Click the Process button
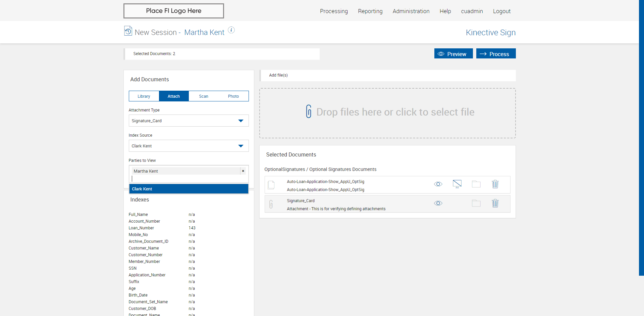The width and height of the screenshot is (644, 316). click(x=496, y=54)
